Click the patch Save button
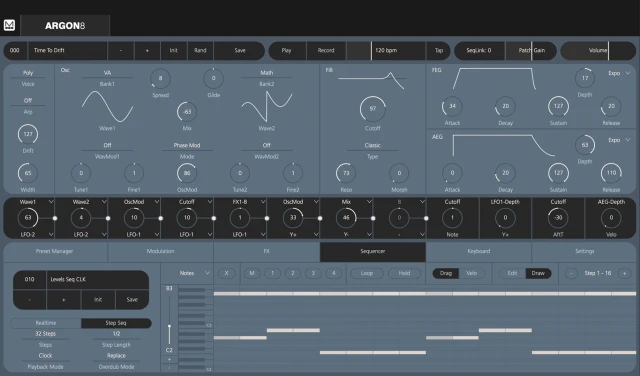The height and width of the screenshot is (376, 640). click(x=240, y=51)
